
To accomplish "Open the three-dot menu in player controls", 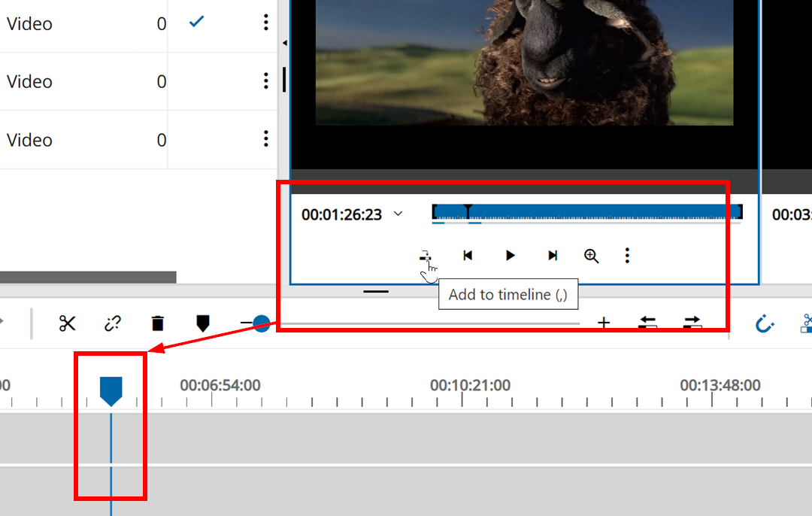I will [x=627, y=256].
